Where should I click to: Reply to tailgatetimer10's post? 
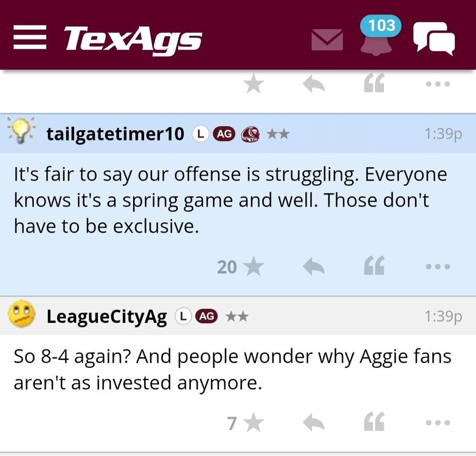point(313,266)
